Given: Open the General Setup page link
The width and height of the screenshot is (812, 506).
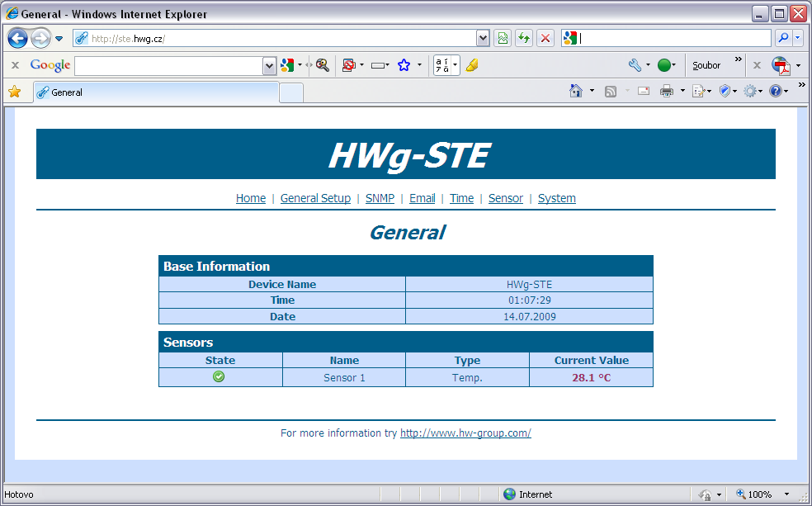Looking at the screenshot, I should (315, 198).
